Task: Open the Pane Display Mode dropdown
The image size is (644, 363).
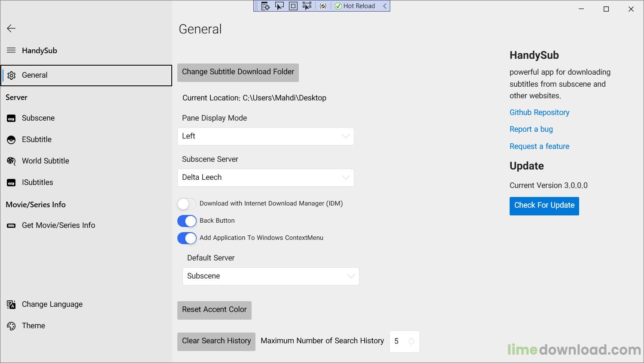Action: tap(266, 136)
